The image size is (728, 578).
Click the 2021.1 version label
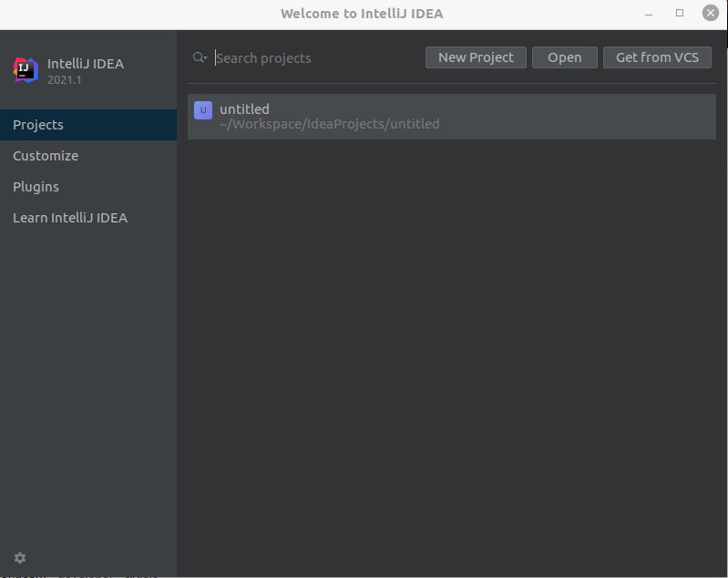coord(65,80)
